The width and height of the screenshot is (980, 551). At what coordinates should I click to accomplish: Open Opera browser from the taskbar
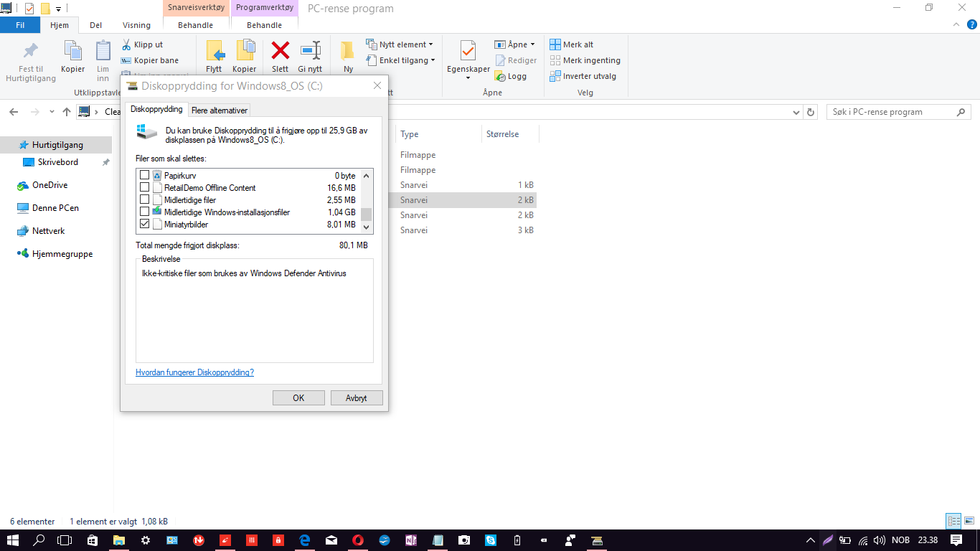357,540
